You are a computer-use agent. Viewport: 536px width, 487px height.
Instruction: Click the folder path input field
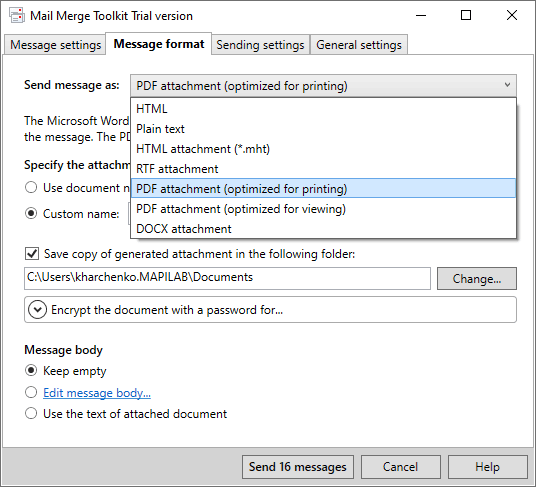[227, 278]
